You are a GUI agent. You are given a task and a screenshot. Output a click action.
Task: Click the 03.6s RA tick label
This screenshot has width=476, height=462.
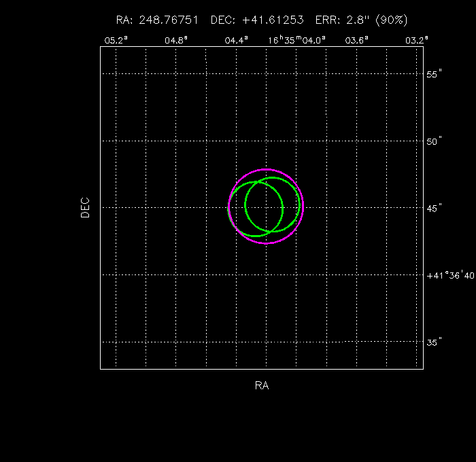357,40
